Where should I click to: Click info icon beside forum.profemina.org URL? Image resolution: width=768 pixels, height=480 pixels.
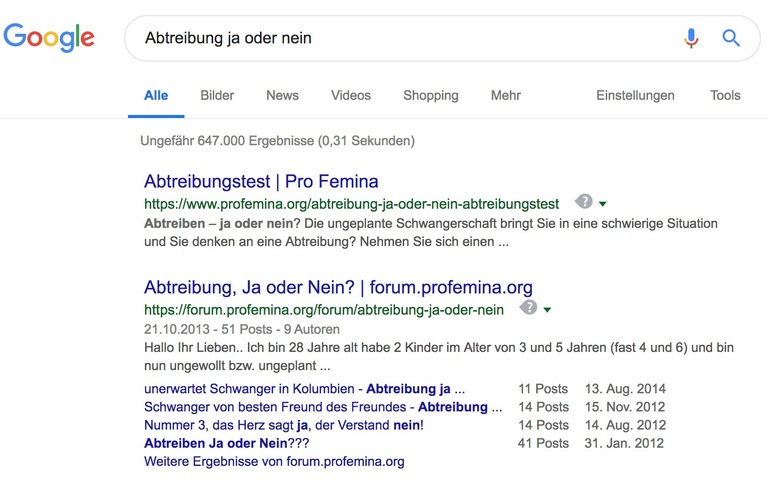529,308
